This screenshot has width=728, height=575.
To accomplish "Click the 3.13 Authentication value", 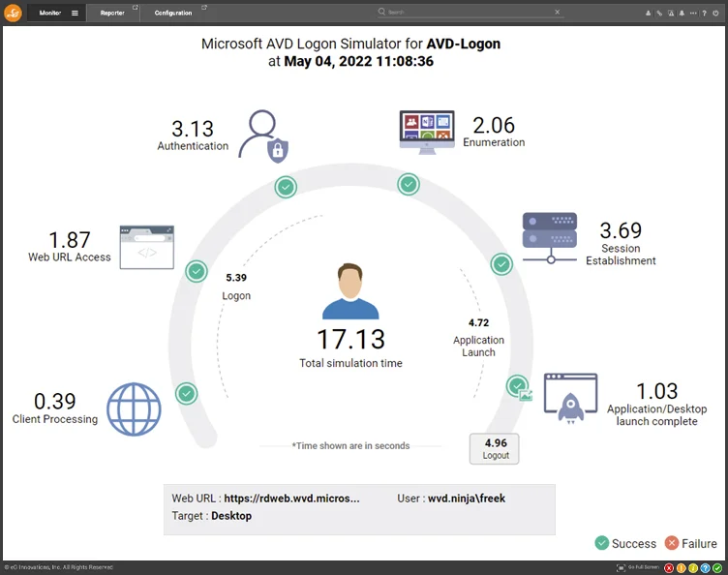I will coord(193,129).
